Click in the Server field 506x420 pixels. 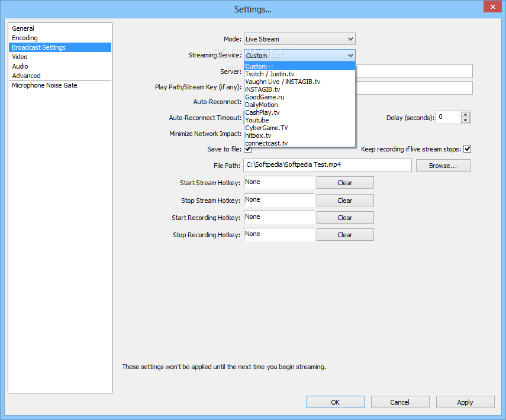414,72
